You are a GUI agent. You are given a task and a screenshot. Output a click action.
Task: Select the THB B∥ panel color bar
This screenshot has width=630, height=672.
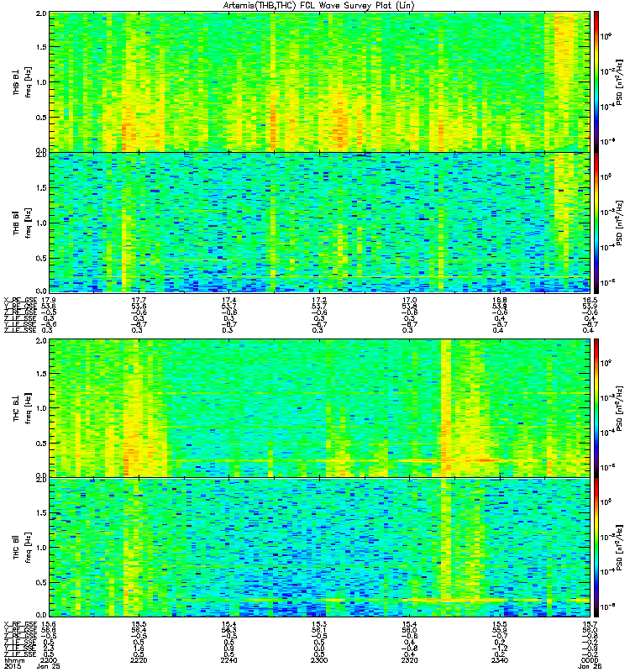pyautogui.click(x=596, y=223)
